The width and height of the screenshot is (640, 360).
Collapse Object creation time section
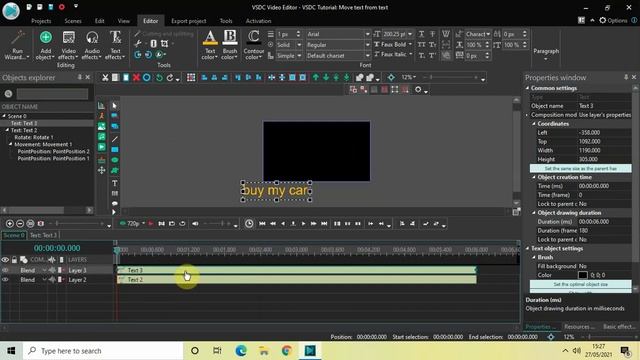[534, 177]
